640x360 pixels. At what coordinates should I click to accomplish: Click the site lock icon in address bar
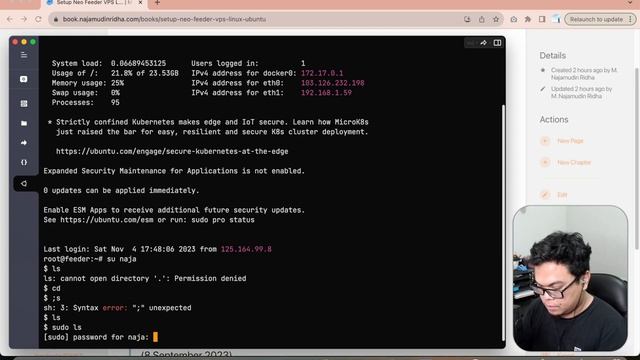(x=56, y=19)
